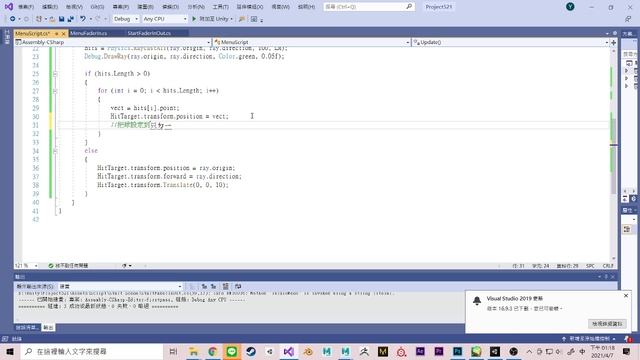Select the Error List tab beside Output
This screenshot has width=640, height=360.
click(27, 328)
